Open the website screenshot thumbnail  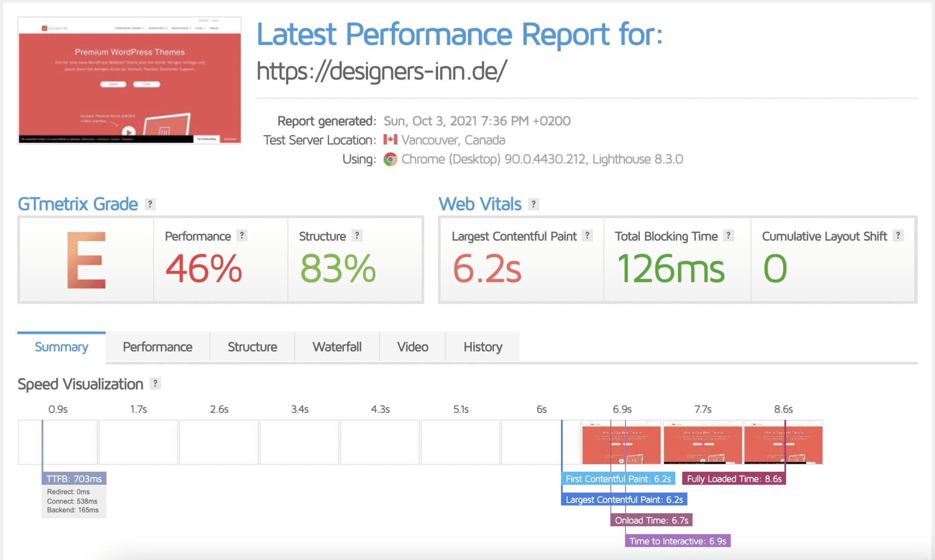click(x=129, y=80)
